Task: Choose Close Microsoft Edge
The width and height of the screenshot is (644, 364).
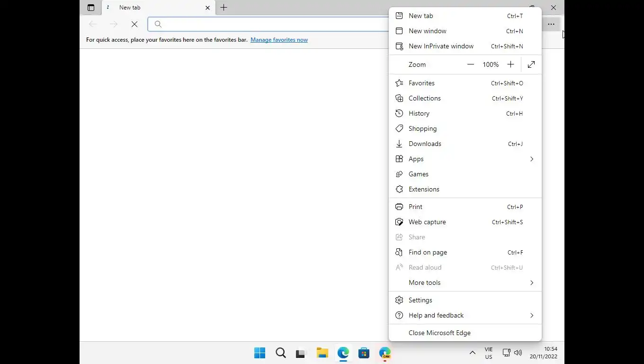Action: [465, 333]
